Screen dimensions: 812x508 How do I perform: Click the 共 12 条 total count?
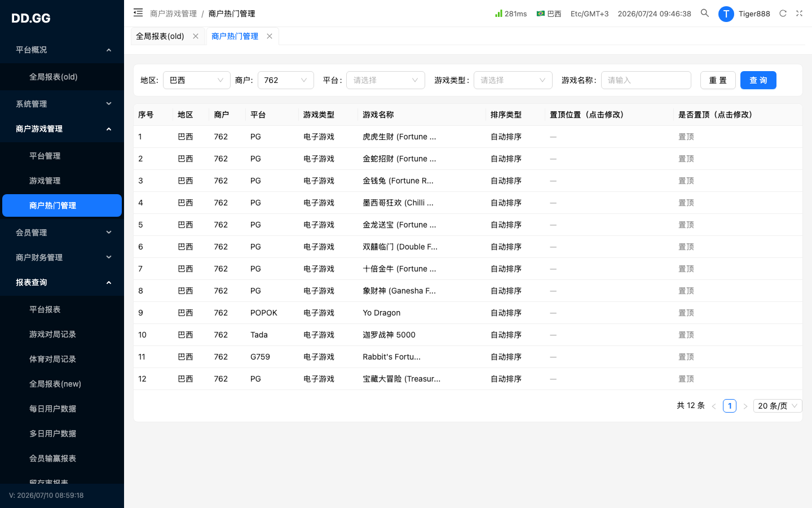[691, 405]
